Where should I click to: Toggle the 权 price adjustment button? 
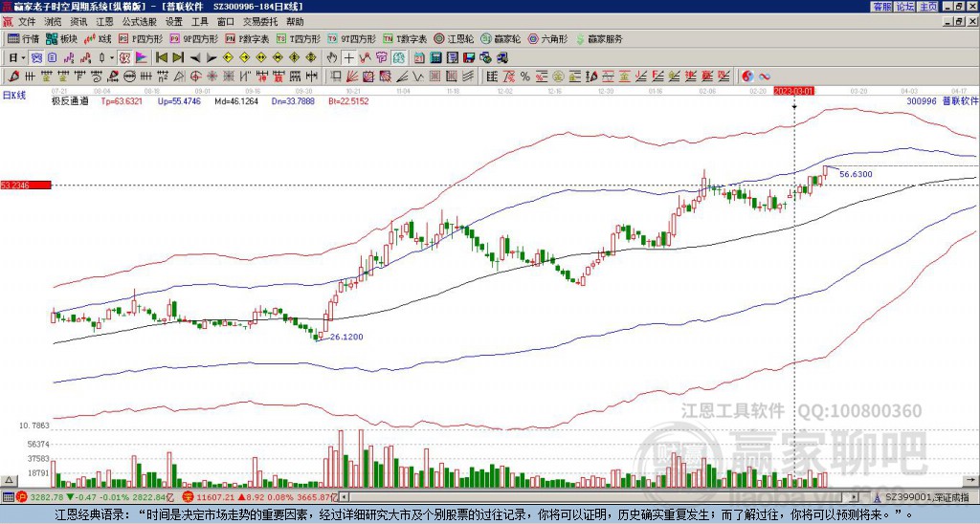(124, 58)
